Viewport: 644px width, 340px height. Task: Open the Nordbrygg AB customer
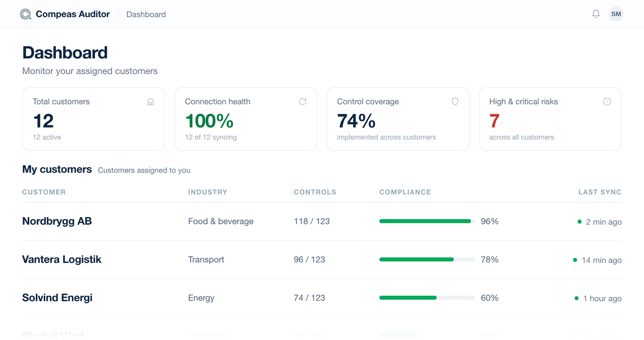(x=57, y=221)
